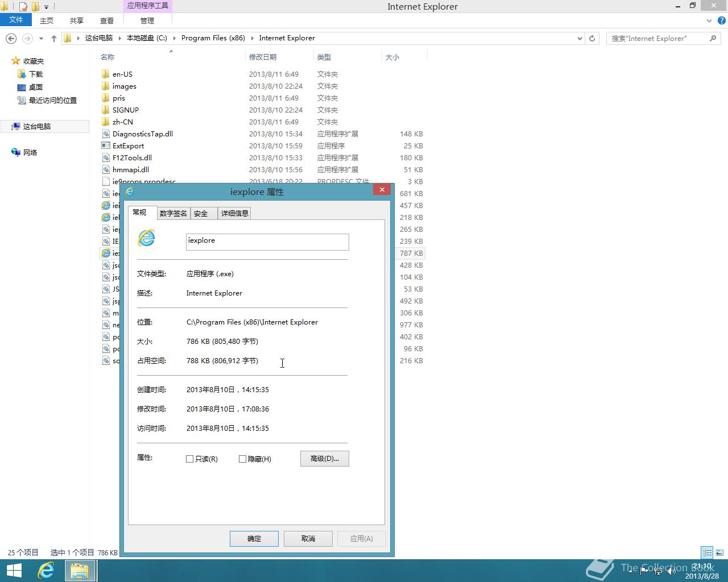Go up one folder level
728x582 pixels.
click(53, 38)
